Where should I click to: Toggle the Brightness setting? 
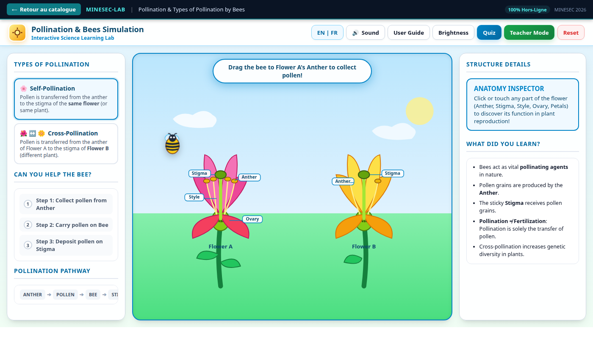[x=453, y=33]
